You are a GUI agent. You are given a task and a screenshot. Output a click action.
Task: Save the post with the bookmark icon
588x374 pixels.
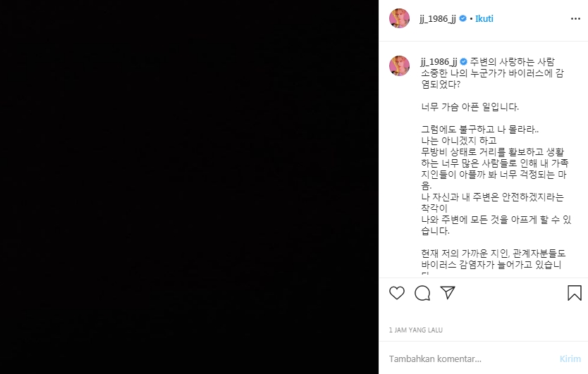pos(575,293)
